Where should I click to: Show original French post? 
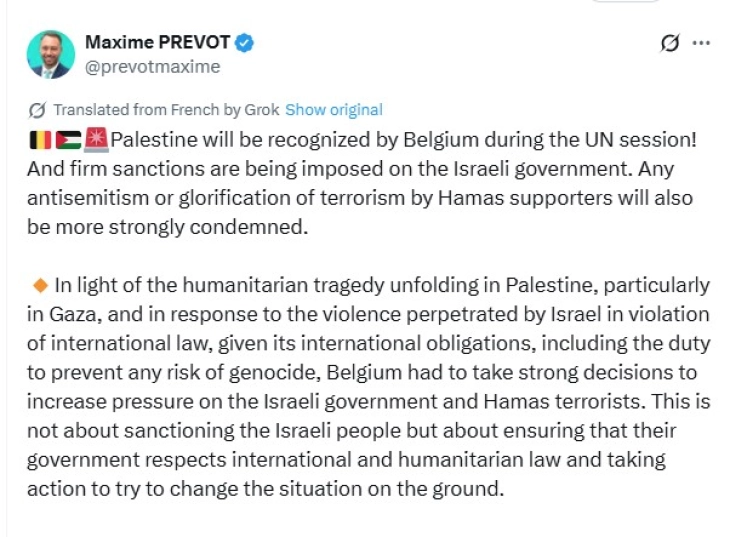(x=333, y=110)
